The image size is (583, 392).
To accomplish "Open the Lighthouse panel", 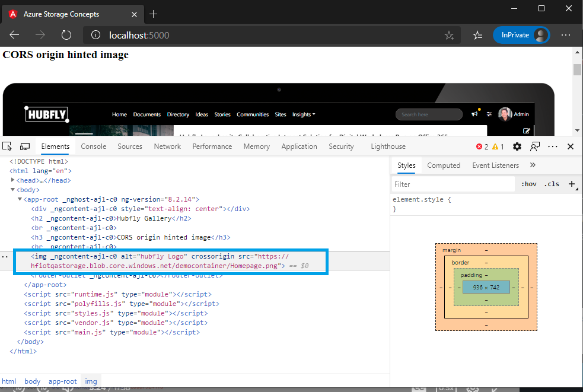I will [x=388, y=146].
